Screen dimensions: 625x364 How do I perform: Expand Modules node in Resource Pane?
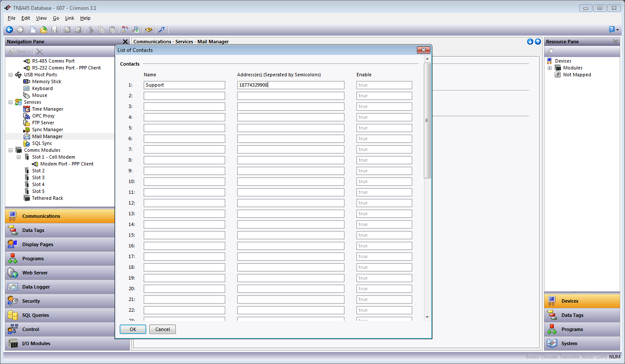coord(550,68)
